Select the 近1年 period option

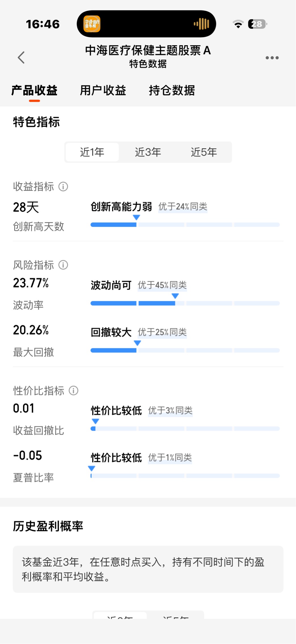click(x=92, y=152)
